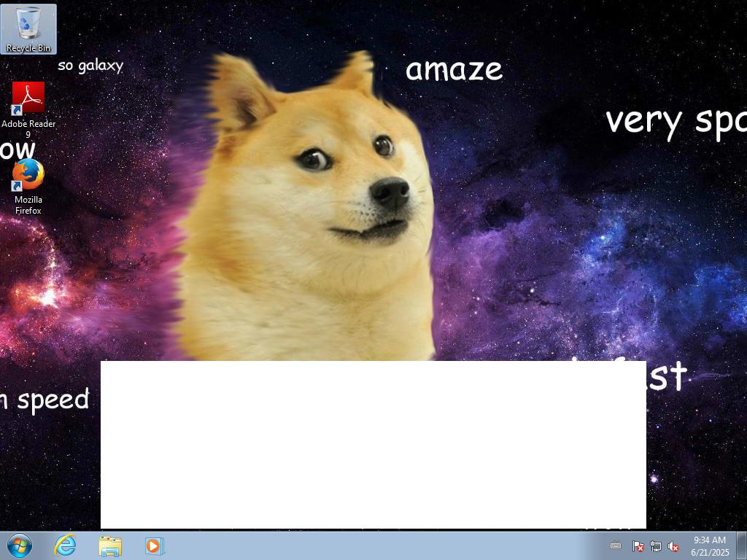Screen dimensions: 747x560
Task: Select the Mozilla Firefox desktop shortcut
Action: (x=28, y=187)
